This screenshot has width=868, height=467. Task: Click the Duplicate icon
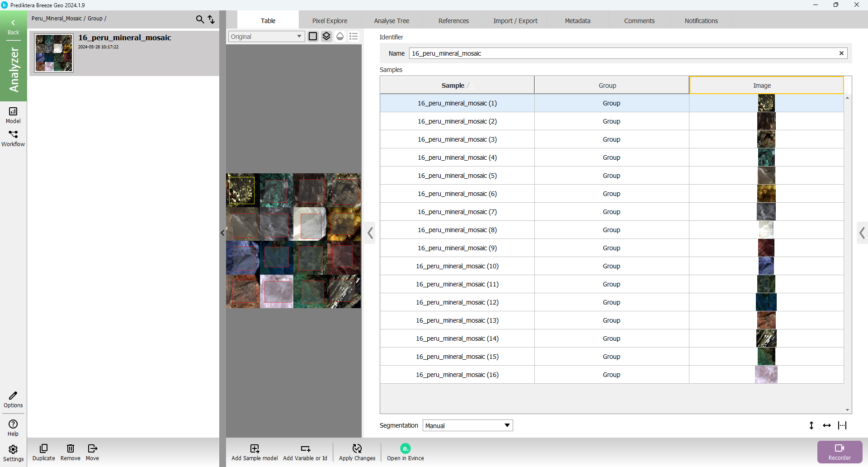pos(44,448)
